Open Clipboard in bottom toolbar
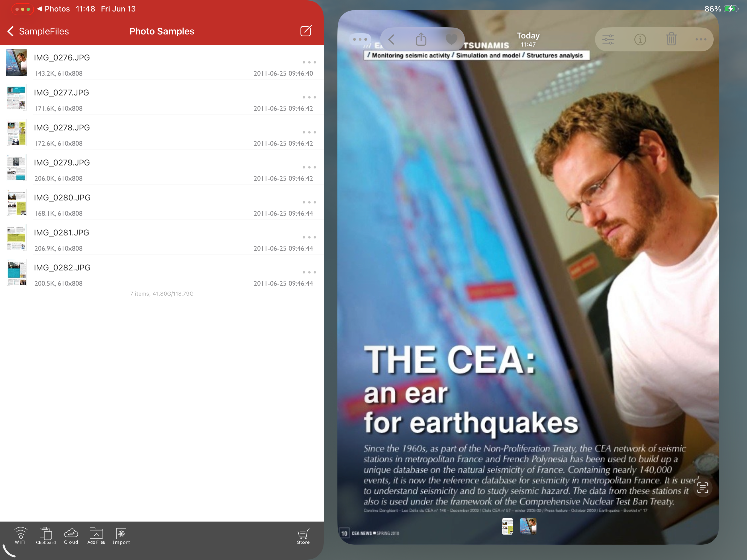This screenshot has width=747, height=560. tap(46, 536)
